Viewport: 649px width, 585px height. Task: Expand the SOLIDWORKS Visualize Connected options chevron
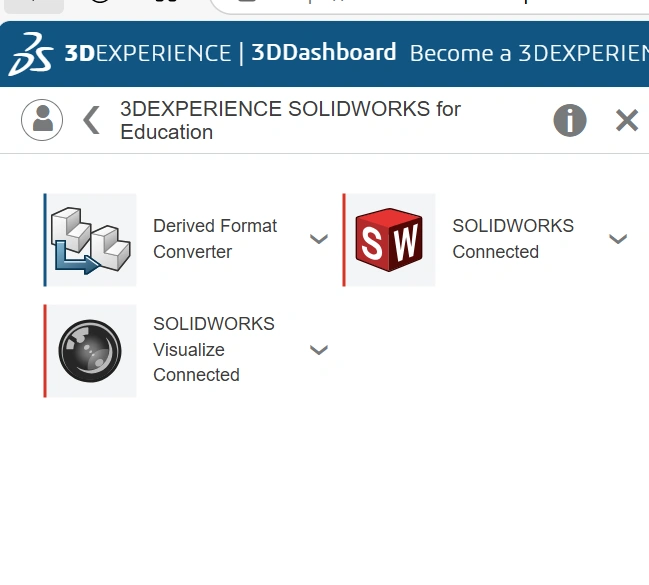(x=319, y=350)
